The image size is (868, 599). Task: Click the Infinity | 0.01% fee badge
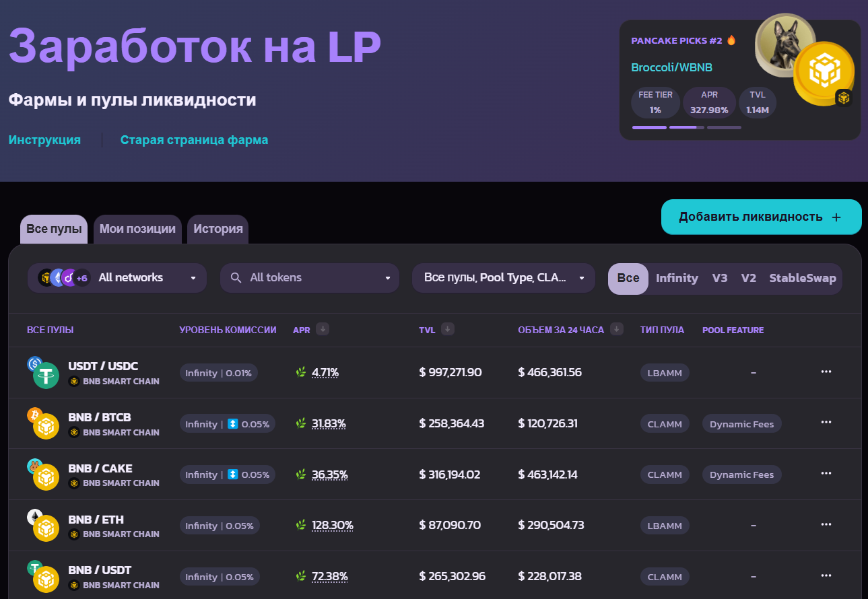point(219,373)
